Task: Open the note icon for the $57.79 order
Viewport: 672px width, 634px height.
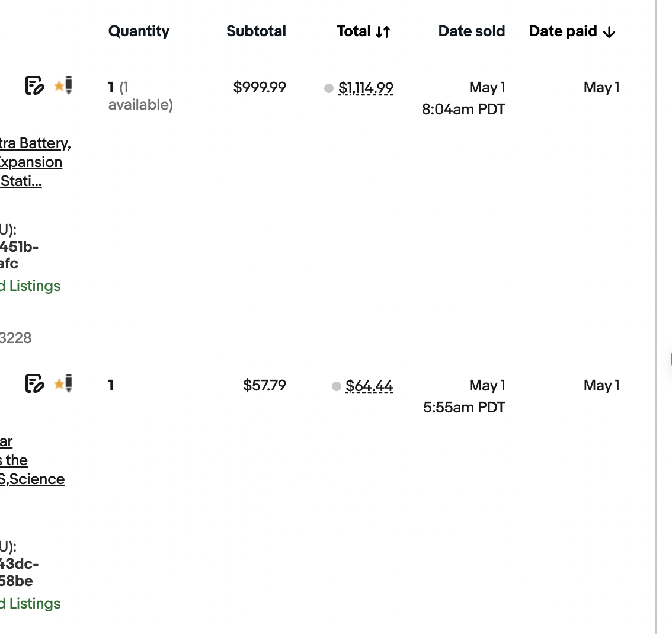Action: [x=35, y=383]
